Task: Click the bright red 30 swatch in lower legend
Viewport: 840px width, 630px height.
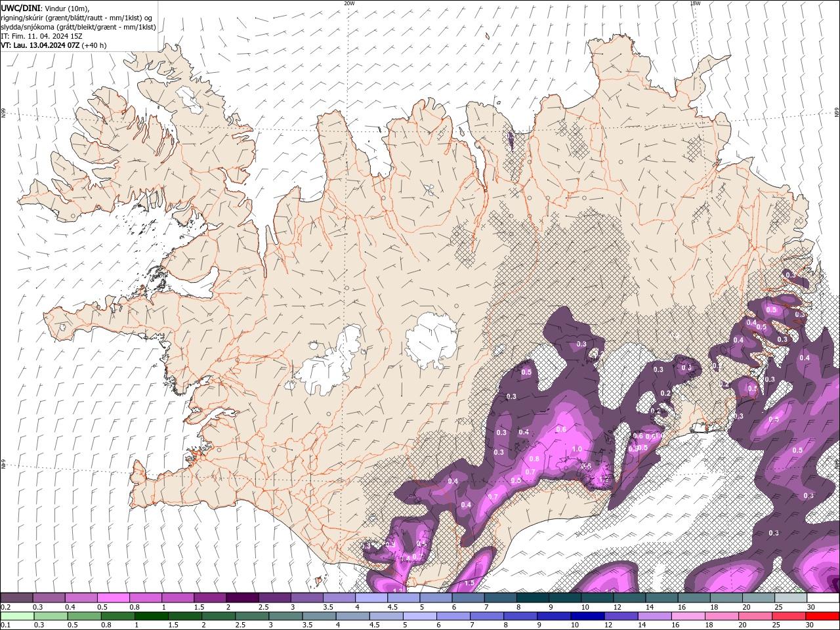Action: tap(822, 616)
